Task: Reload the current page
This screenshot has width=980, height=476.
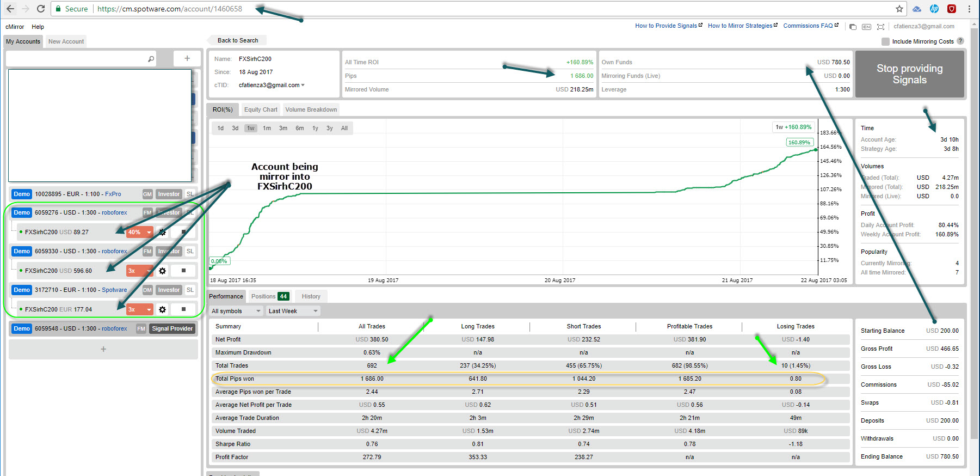Action: (x=41, y=9)
